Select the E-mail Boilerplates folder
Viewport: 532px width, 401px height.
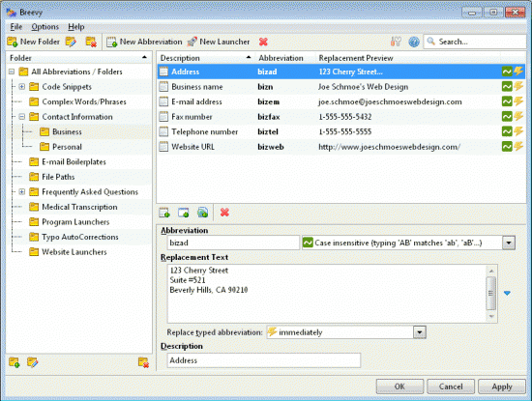(74, 161)
